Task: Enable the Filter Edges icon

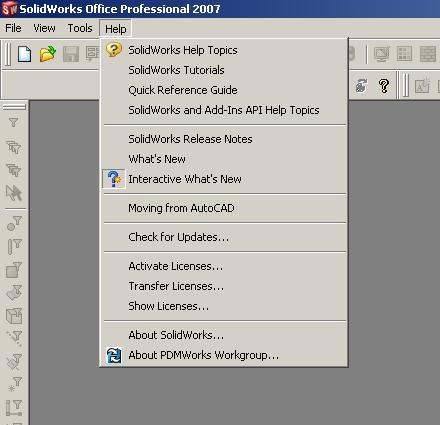Action: click(14, 246)
